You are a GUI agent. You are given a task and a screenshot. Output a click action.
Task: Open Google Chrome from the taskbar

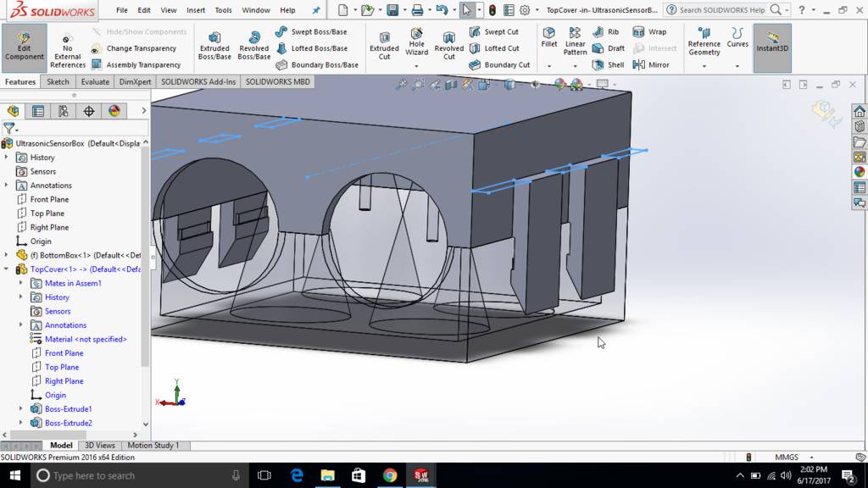point(389,475)
